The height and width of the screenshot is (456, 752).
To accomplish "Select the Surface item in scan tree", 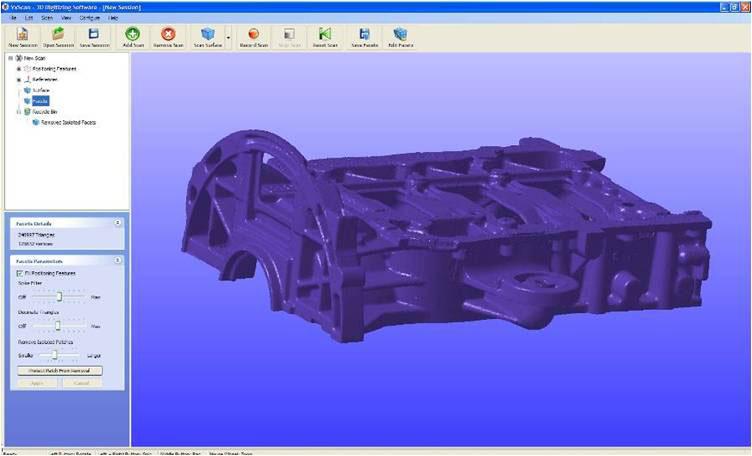I will (x=40, y=90).
